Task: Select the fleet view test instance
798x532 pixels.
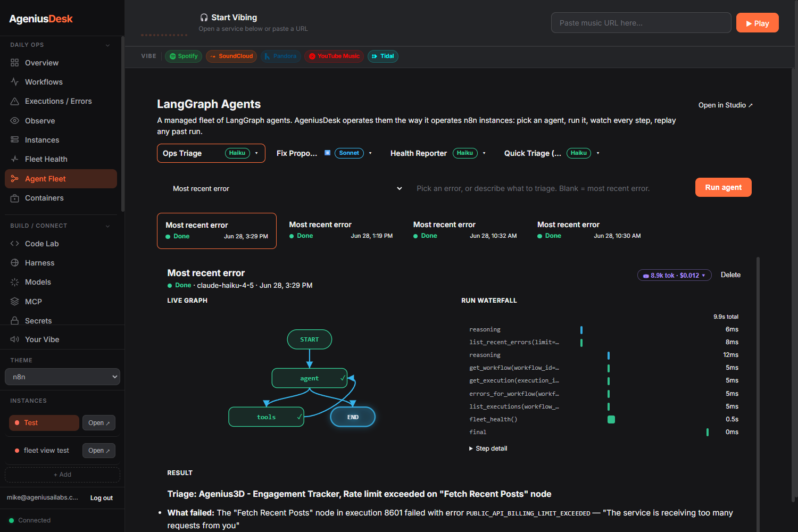Action: [x=44, y=451]
